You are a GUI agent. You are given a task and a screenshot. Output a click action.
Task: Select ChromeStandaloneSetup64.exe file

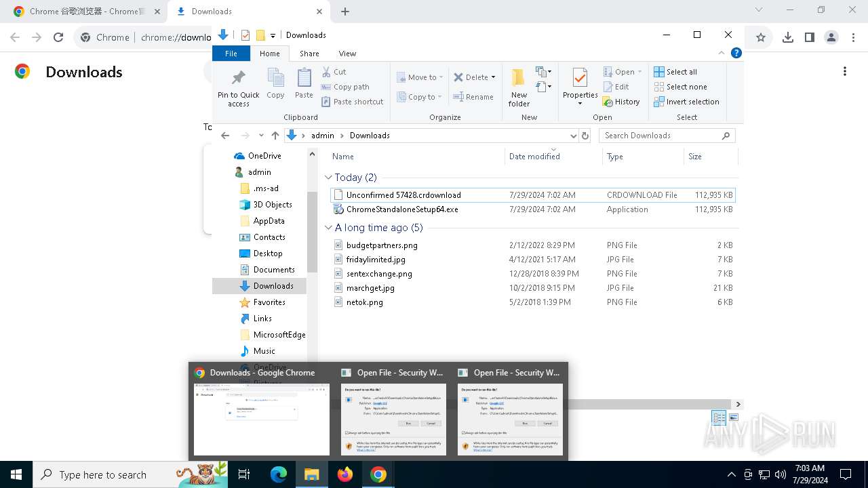(x=532, y=209)
